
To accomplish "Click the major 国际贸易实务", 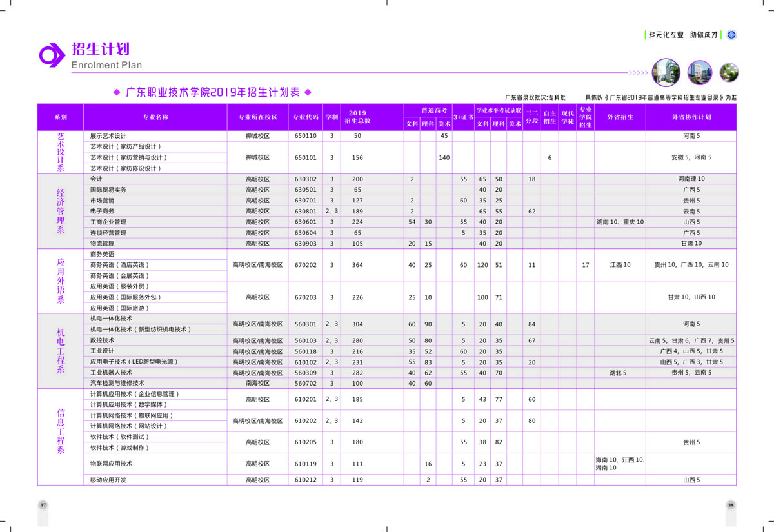I will pyautogui.click(x=108, y=190).
